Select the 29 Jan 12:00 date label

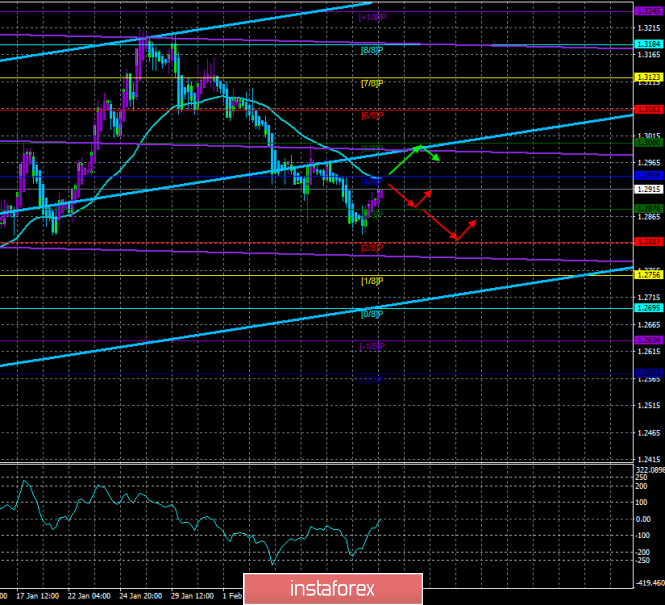pos(192,596)
